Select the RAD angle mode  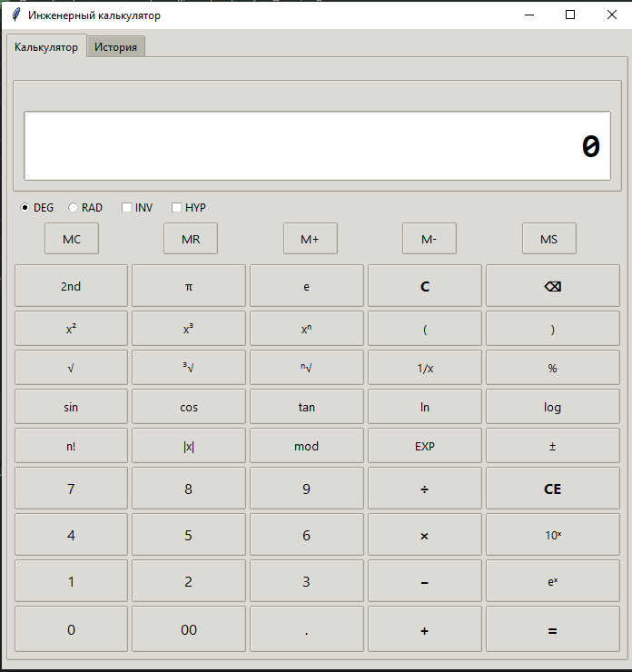point(74,208)
